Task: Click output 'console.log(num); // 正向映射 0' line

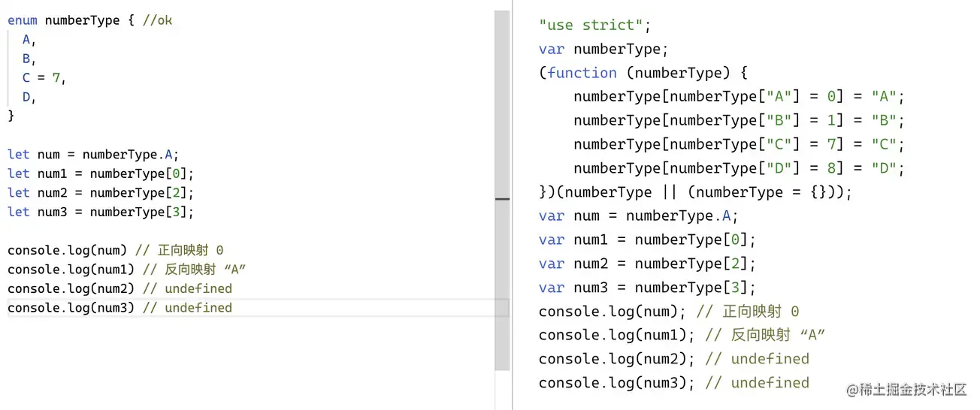Action: pos(669,311)
